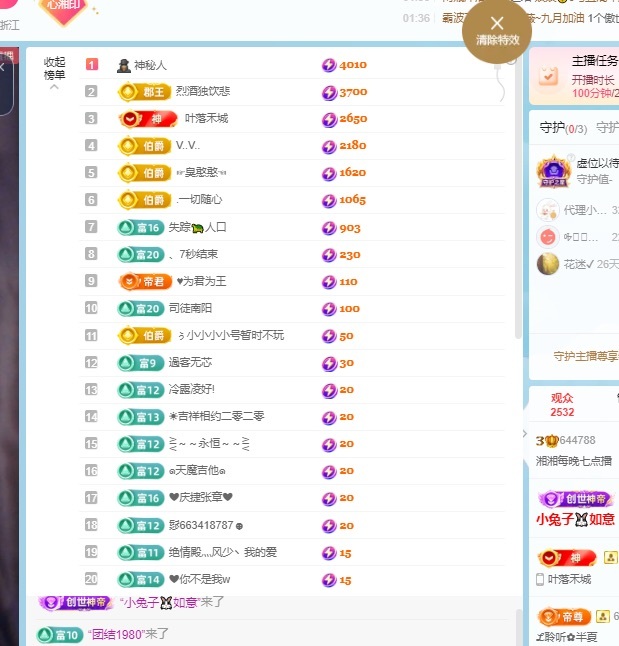This screenshot has height=646, width=619.
Task: Click the 创世神帝 badge above 小兔子如意 in audience list
Action: point(576,499)
